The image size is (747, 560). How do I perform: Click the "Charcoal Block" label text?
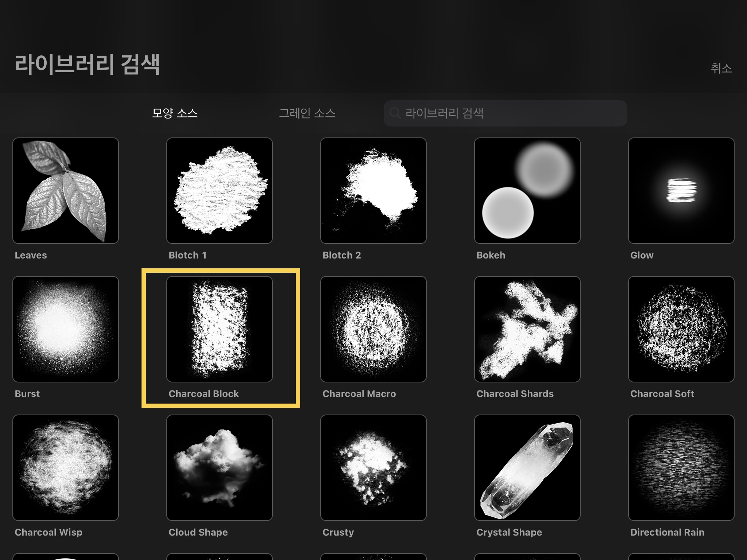204,394
